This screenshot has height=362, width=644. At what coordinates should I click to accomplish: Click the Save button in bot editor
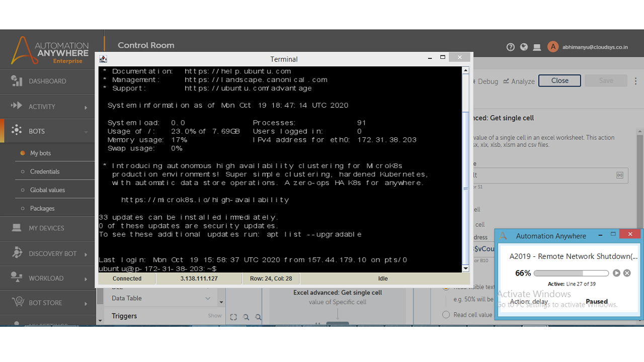[x=606, y=80]
